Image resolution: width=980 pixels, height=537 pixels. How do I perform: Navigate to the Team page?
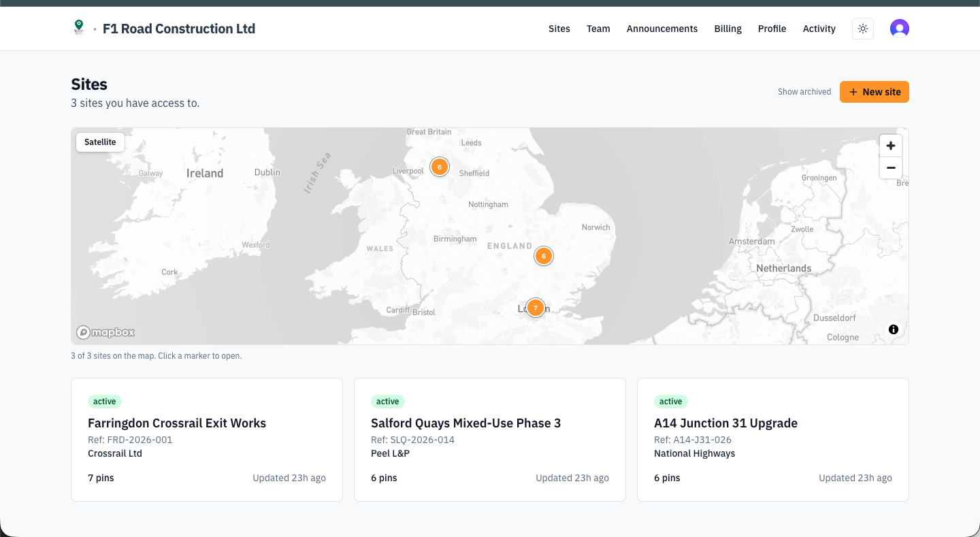pyautogui.click(x=598, y=29)
